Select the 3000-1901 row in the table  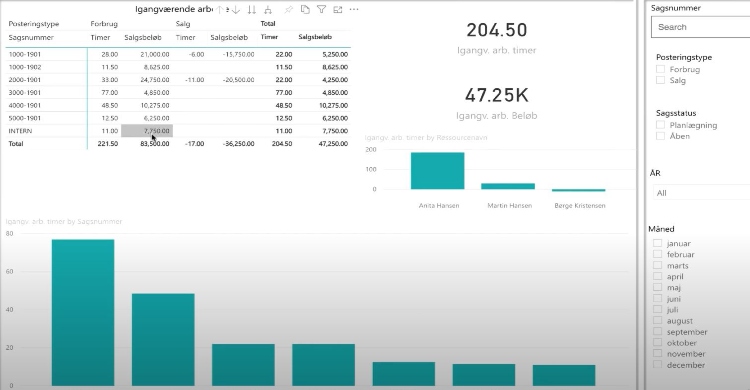coord(178,92)
